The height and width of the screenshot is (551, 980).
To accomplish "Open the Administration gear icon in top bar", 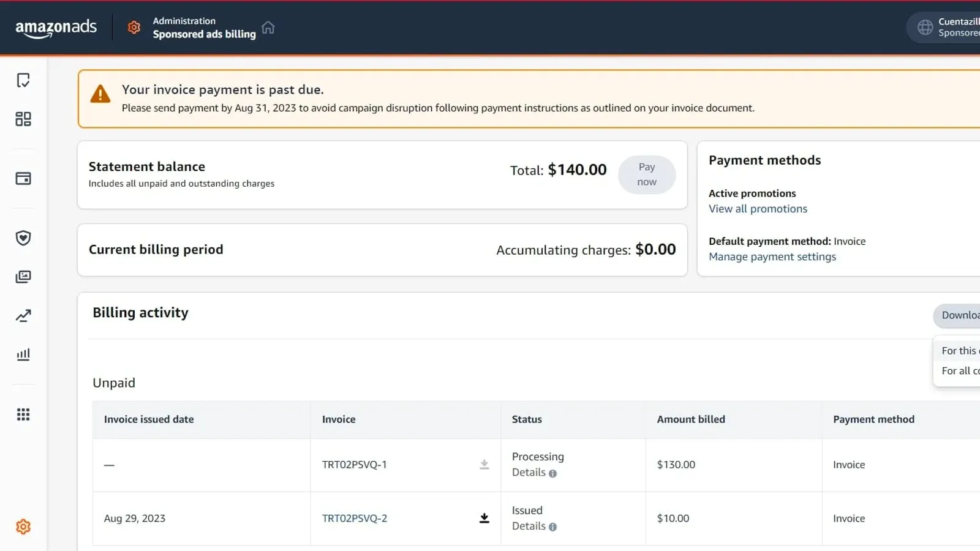I will point(134,27).
